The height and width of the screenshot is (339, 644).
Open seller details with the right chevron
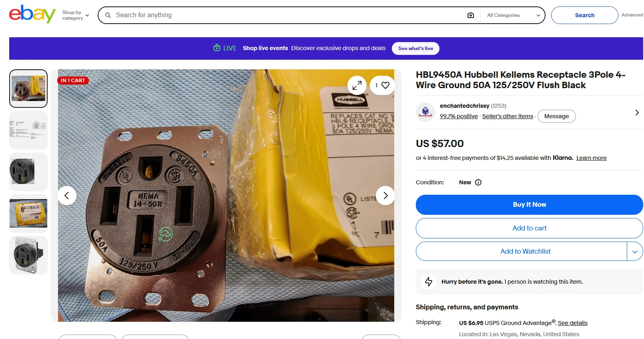point(637,113)
